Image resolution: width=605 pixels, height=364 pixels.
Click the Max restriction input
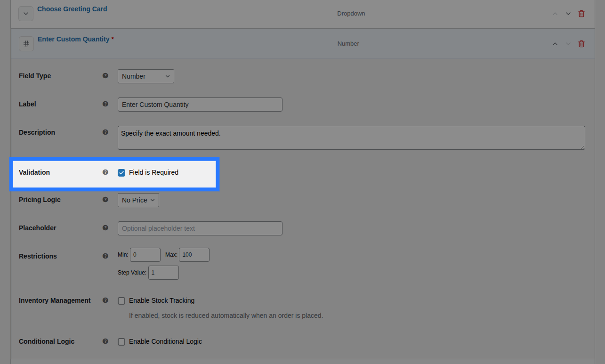[194, 255]
